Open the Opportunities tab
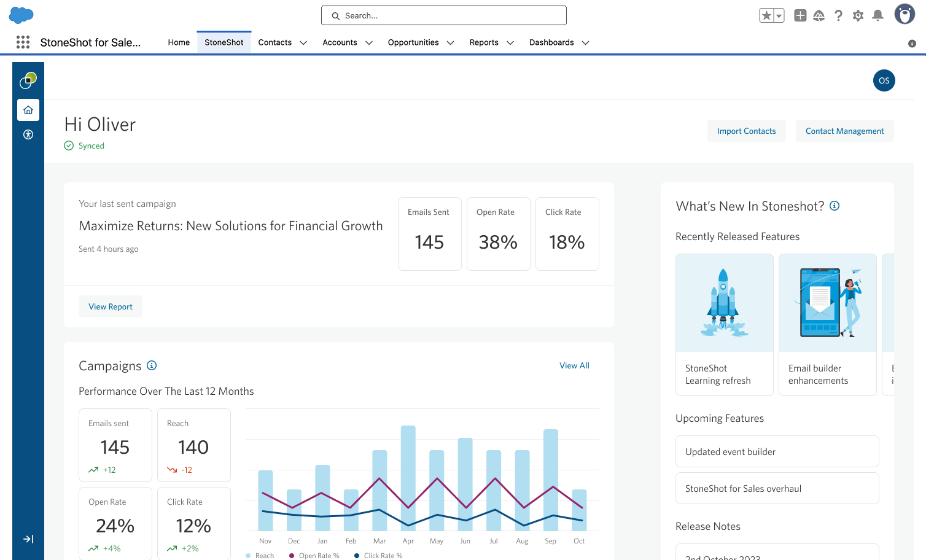926x560 pixels. pyautogui.click(x=413, y=42)
